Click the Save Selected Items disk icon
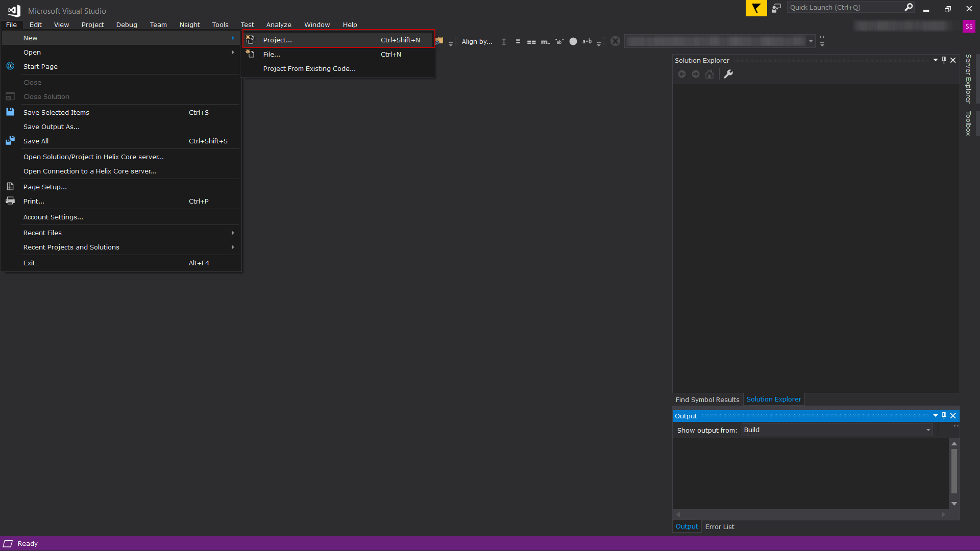 [10, 112]
